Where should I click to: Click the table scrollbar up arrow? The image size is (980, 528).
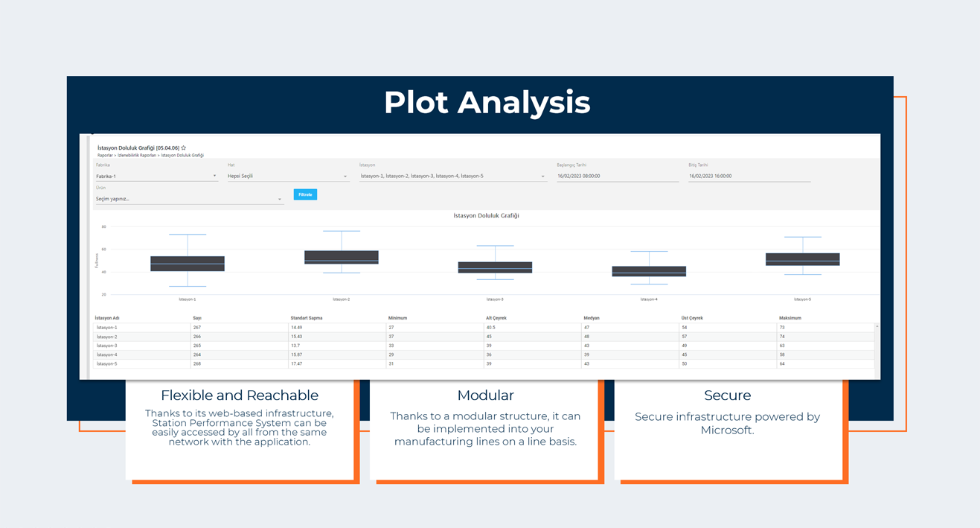pyautogui.click(x=877, y=326)
